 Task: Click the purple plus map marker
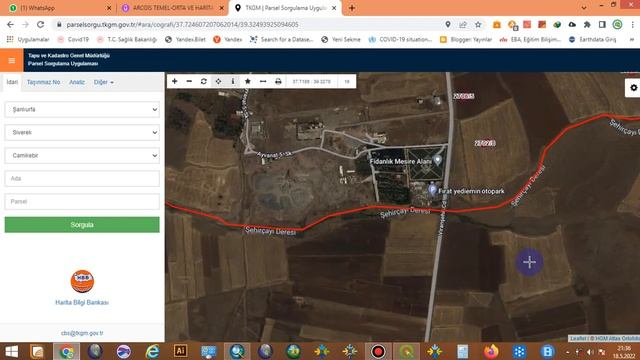(529, 262)
